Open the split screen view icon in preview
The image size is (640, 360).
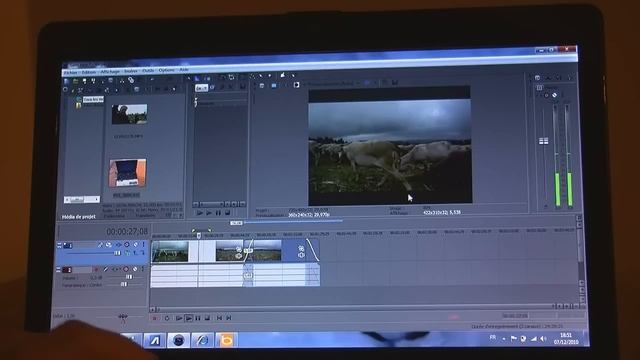(296, 85)
